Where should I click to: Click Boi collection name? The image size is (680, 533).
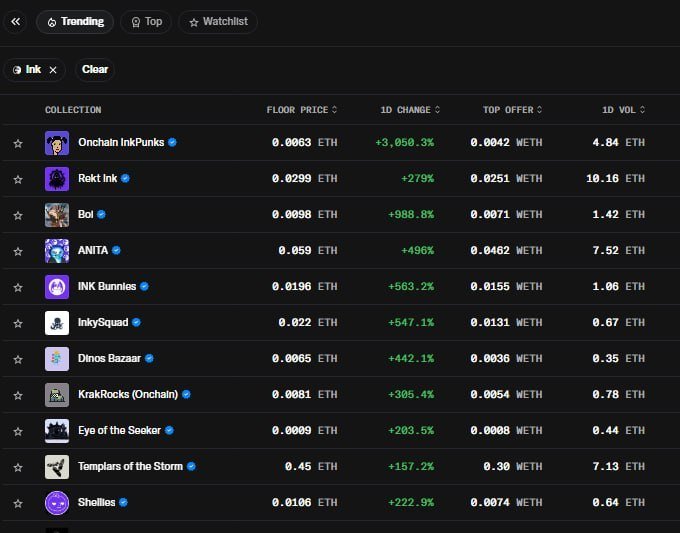click(x=85, y=214)
